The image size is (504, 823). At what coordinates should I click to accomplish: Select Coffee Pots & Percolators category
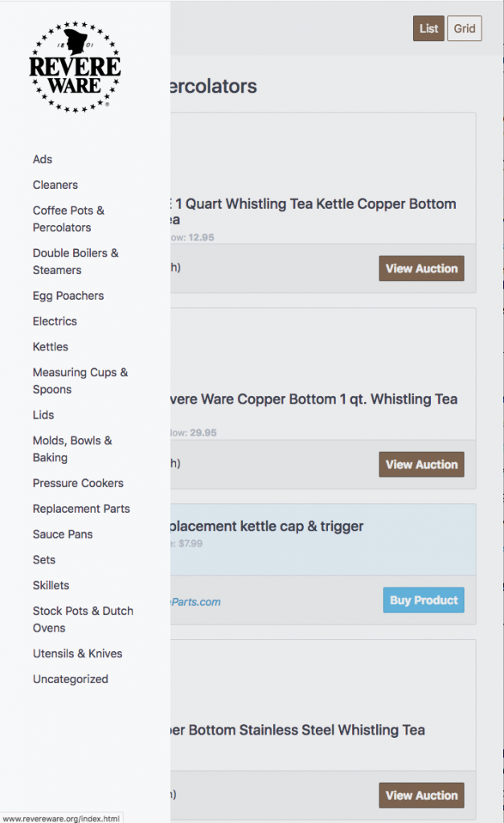click(69, 219)
